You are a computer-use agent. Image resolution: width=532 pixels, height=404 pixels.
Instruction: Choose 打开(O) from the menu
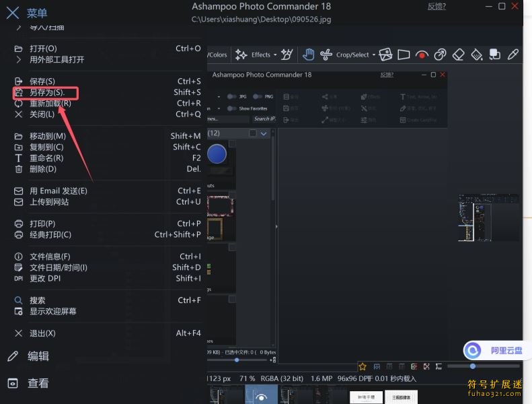click(108, 48)
